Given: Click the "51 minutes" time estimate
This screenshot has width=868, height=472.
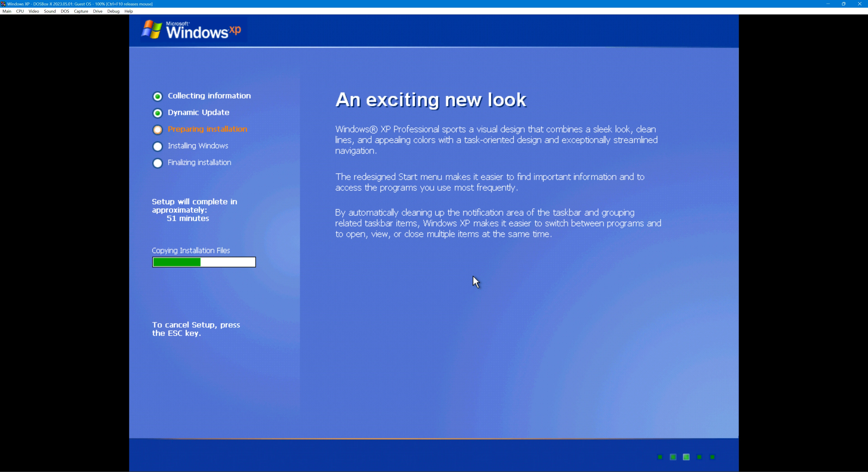Looking at the screenshot, I should [188, 218].
